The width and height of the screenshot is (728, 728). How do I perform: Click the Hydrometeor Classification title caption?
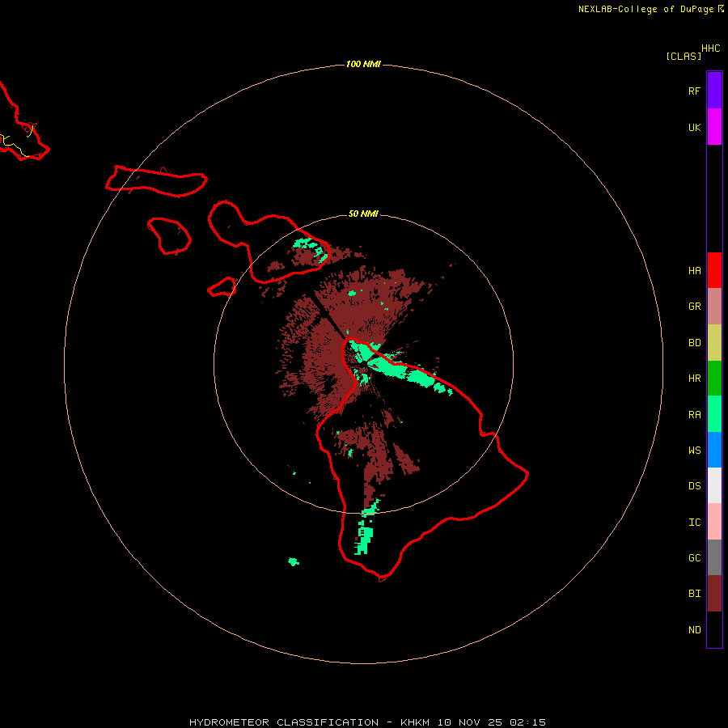click(368, 722)
